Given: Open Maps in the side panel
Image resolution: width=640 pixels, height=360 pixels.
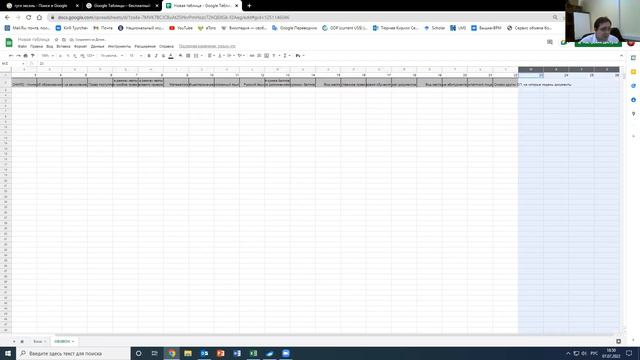Looking at the screenshot, I should coord(633,114).
